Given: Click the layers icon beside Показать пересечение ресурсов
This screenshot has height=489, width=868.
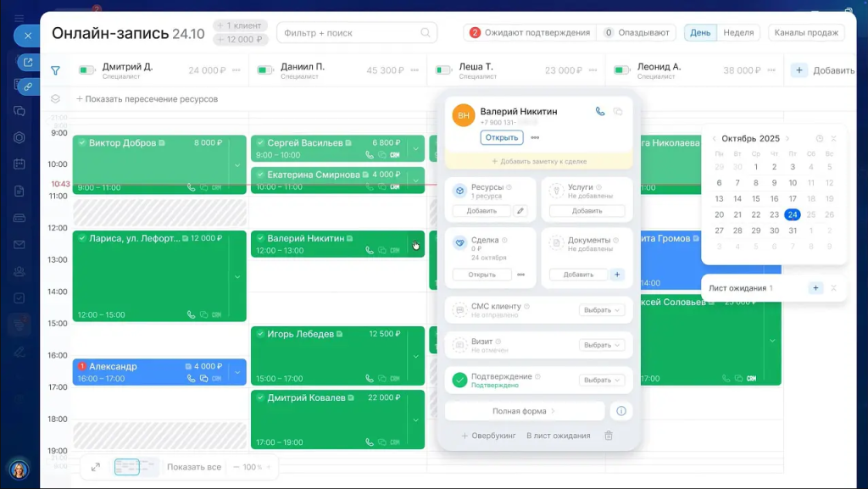Looking at the screenshot, I should [x=56, y=99].
